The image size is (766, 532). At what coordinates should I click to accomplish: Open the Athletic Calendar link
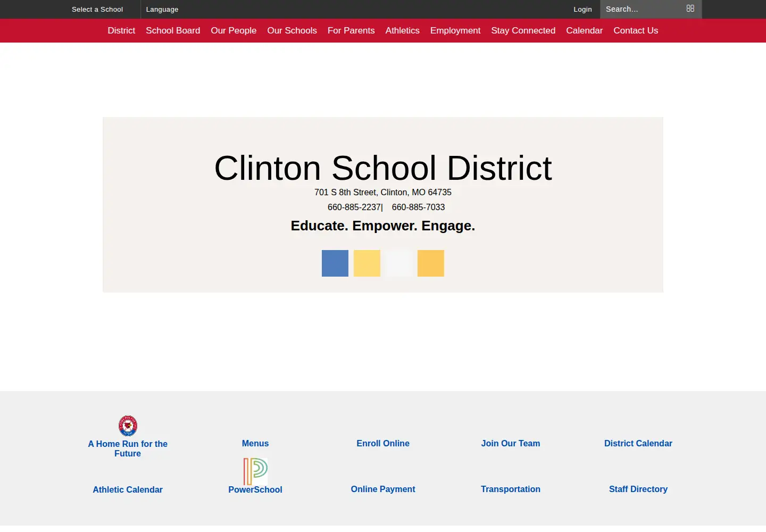coord(128,489)
